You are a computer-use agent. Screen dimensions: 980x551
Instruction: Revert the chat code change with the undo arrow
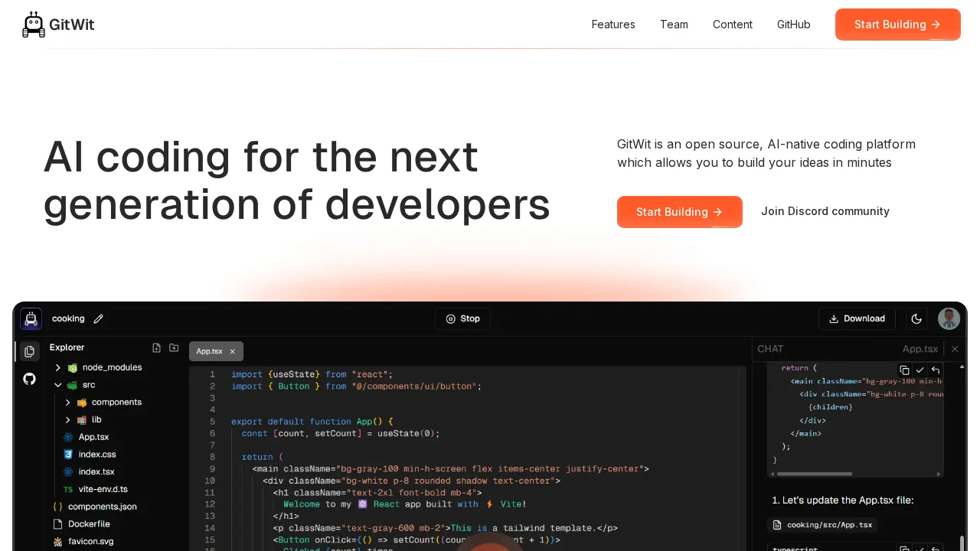pyautogui.click(x=935, y=370)
